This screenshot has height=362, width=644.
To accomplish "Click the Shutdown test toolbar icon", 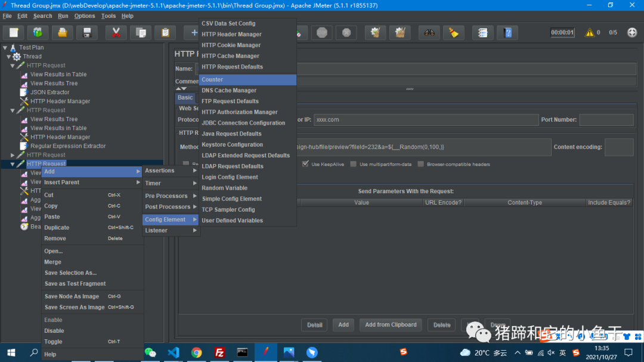I will pyautogui.click(x=346, y=32).
